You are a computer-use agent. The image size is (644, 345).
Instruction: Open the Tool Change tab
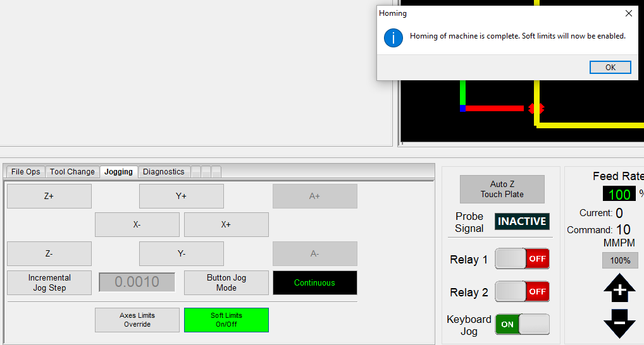tap(72, 172)
